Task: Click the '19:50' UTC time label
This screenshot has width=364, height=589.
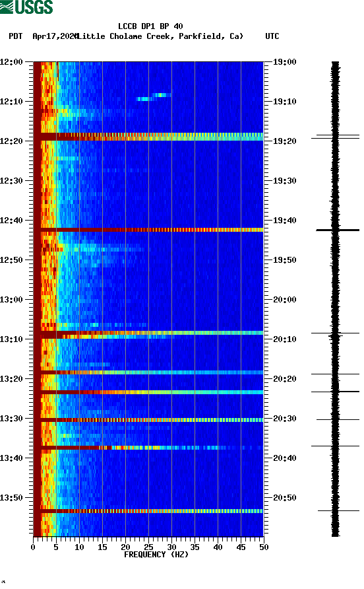Action: (284, 260)
